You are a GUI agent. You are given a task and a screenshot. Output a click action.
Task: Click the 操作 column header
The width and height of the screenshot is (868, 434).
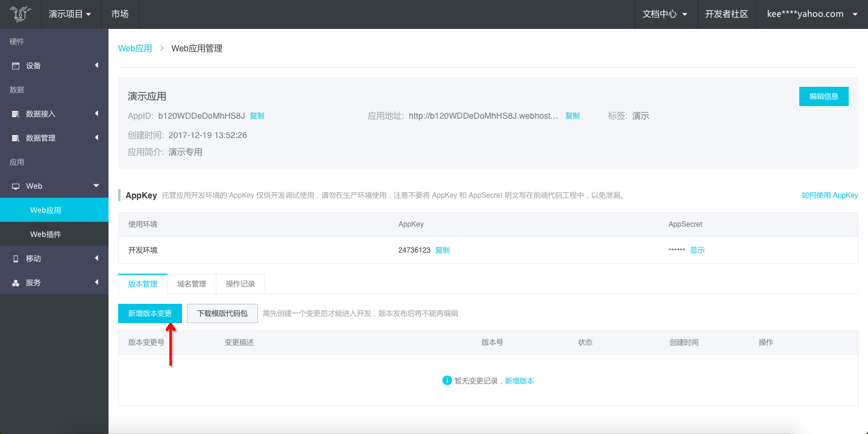click(766, 342)
